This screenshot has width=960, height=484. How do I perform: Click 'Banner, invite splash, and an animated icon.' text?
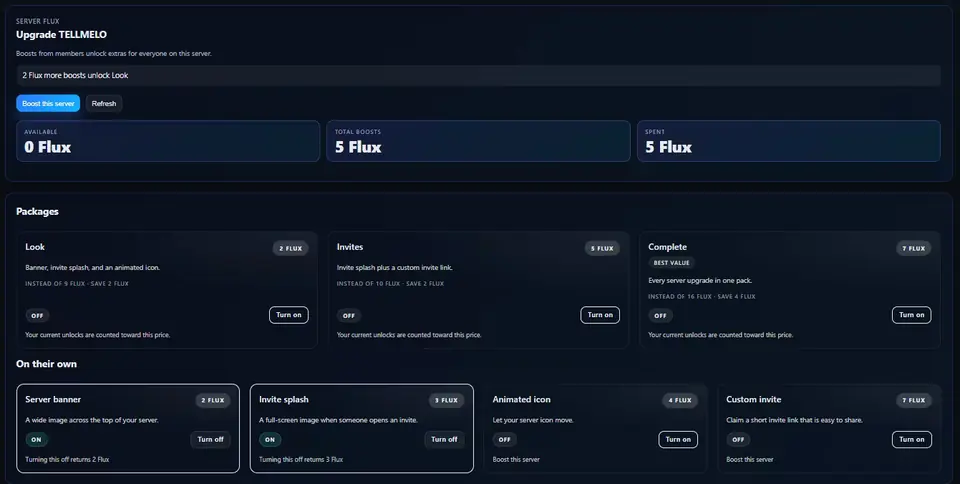[x=92, y=267]
